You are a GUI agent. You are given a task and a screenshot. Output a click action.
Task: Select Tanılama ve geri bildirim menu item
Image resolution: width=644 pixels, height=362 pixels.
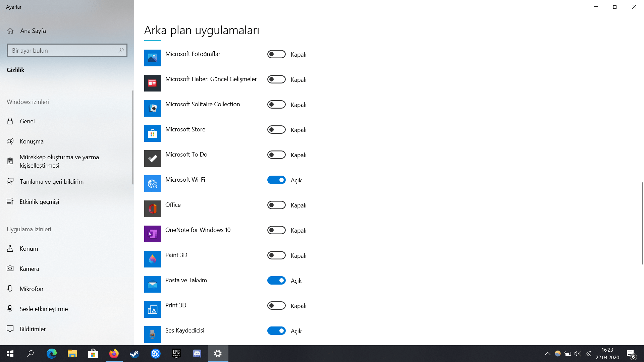[x=51, y=182]
